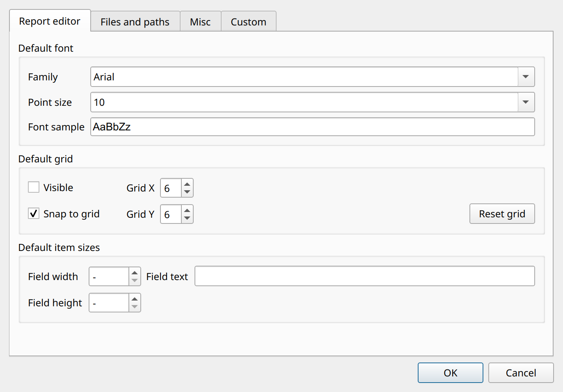Click the Field text input box
The width and height of the screenshot is (563, 392).
point(365,276)
